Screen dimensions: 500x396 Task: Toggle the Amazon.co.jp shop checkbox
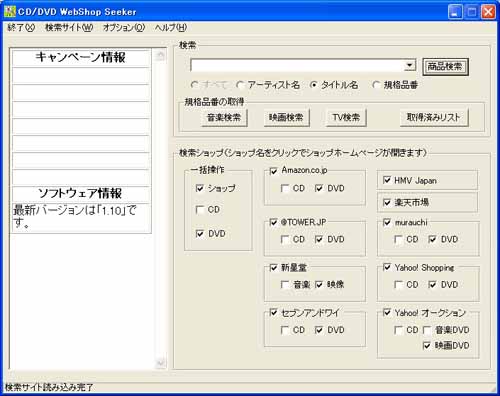click(273, 171)
